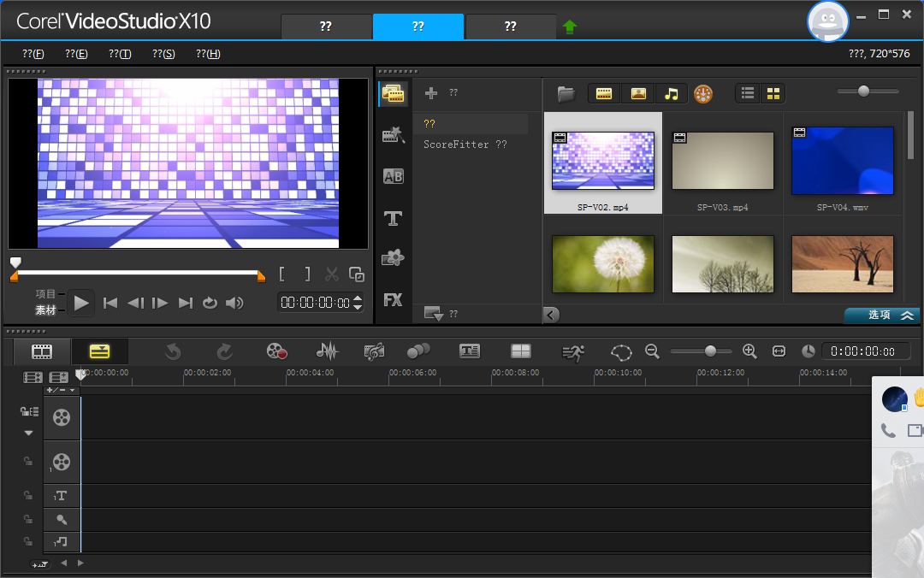The image size is (924, 578).
Task: Click the enlarge preview window icon
Action: coord(357,274)
